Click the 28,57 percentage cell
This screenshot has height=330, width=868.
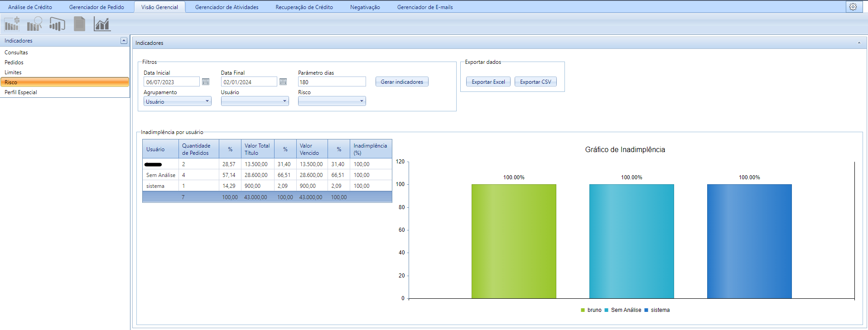pyautogui.click(x=229, y=164)
